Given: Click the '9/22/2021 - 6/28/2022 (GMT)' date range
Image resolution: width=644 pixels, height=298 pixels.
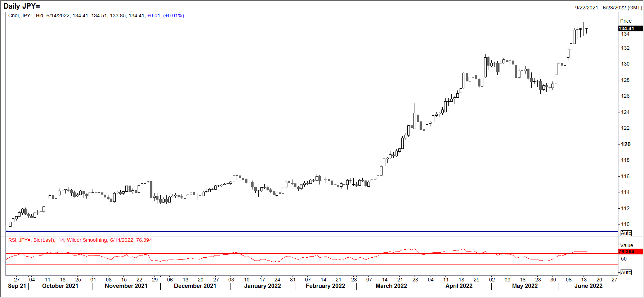Looking at the screenshot, I should (608, 8).
